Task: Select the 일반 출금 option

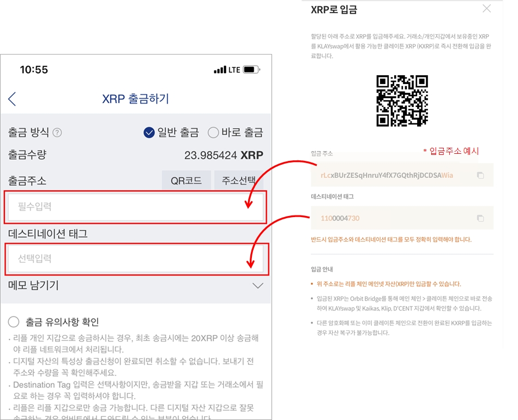Action: pos(149,133)
